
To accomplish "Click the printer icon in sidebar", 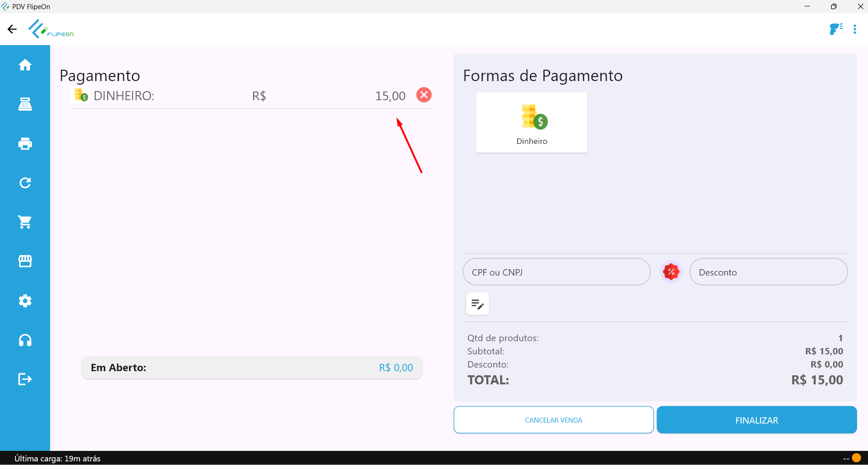I will 25,144.
